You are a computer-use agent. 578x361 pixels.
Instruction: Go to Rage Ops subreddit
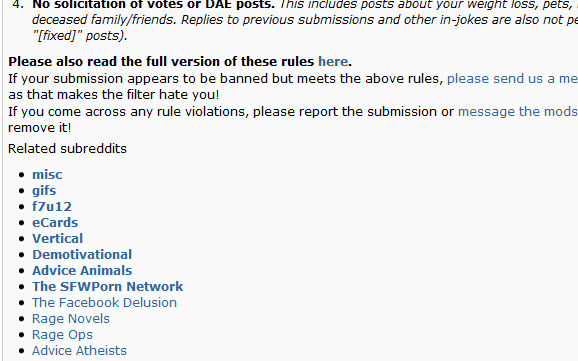pyautogui.click(x=62, y=335)
